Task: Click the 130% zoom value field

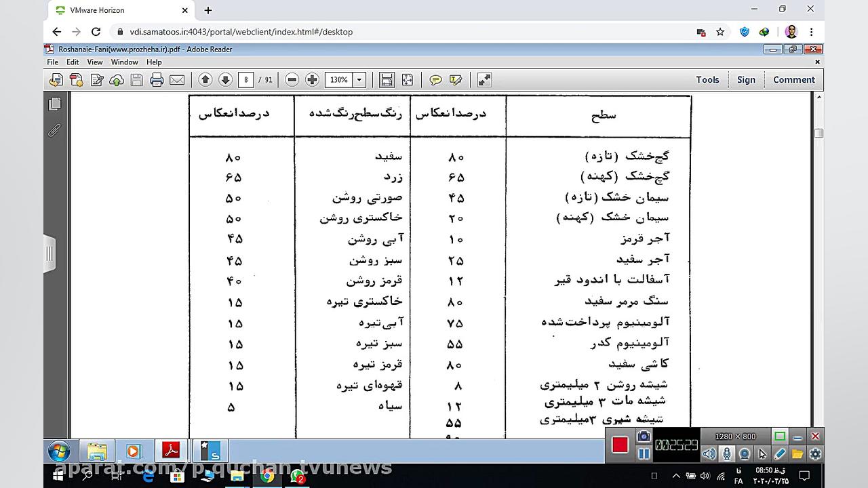Action: click(338, 80)
